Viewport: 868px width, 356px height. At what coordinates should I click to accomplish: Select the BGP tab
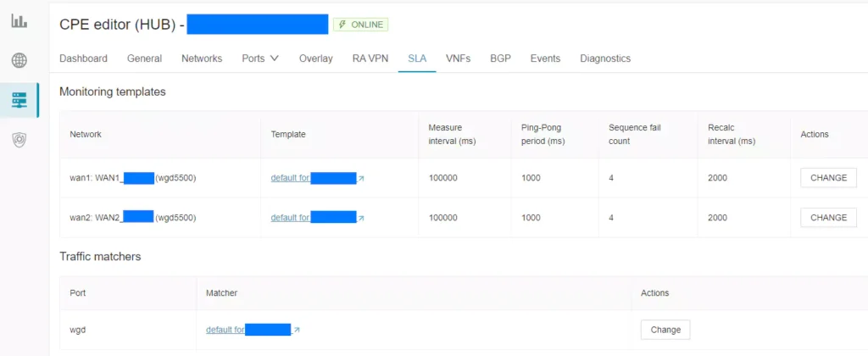click(500, 58)
